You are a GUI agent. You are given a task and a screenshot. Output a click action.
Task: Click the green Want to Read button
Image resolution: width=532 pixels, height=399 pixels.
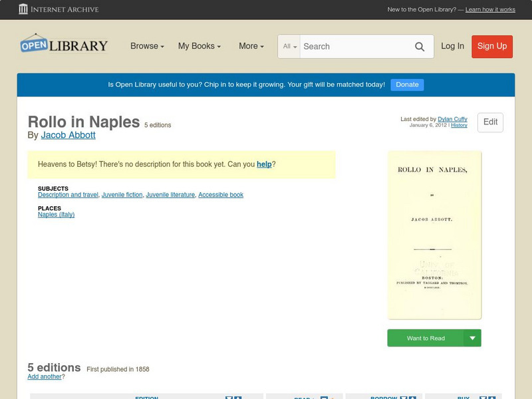point(426,338)
